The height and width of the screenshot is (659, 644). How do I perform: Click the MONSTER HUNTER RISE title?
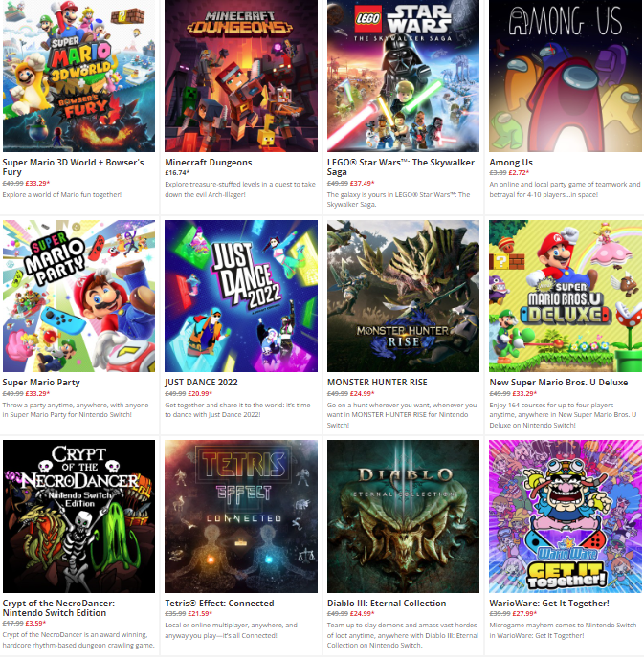[377, 383]
